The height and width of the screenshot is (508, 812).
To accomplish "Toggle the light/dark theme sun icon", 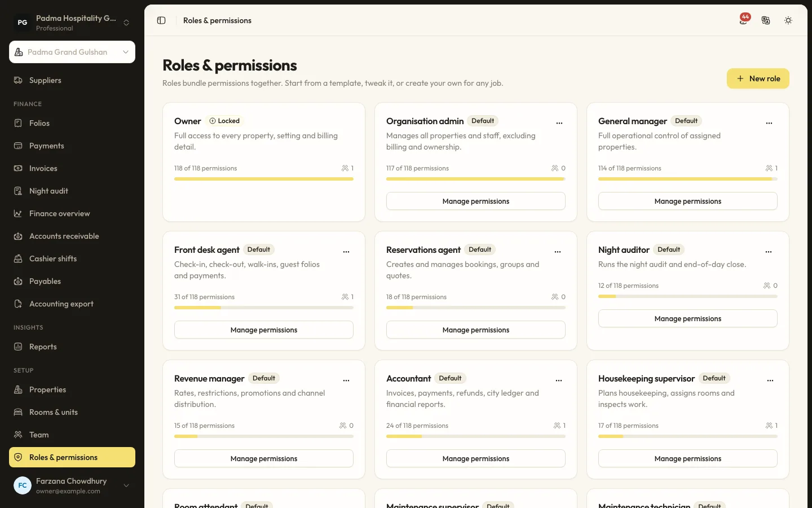I will click(788, 20).
